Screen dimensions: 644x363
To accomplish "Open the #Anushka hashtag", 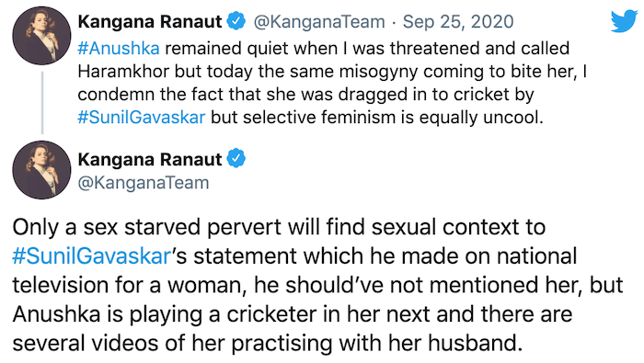I will [119, 49].
